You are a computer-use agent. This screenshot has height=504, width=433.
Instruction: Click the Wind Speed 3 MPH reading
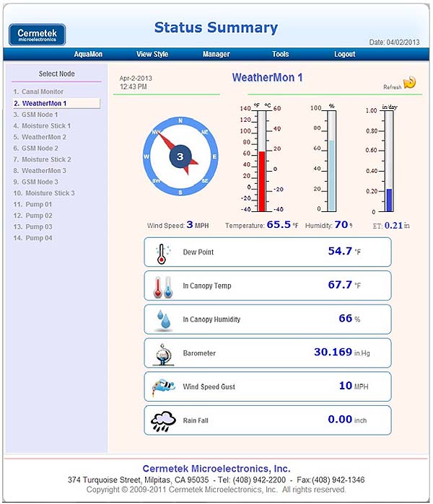(x=178, y=225)
